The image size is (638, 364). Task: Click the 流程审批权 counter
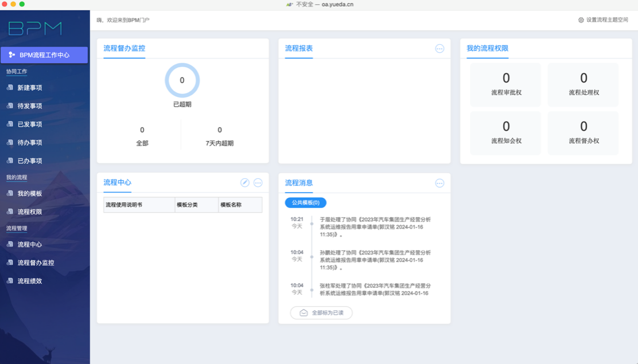point(505,84)
